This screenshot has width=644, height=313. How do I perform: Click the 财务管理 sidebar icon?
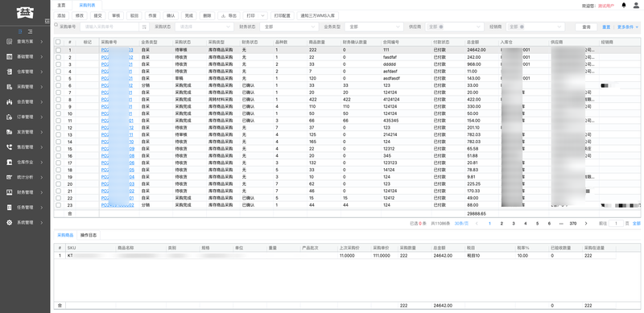(10, 192)
